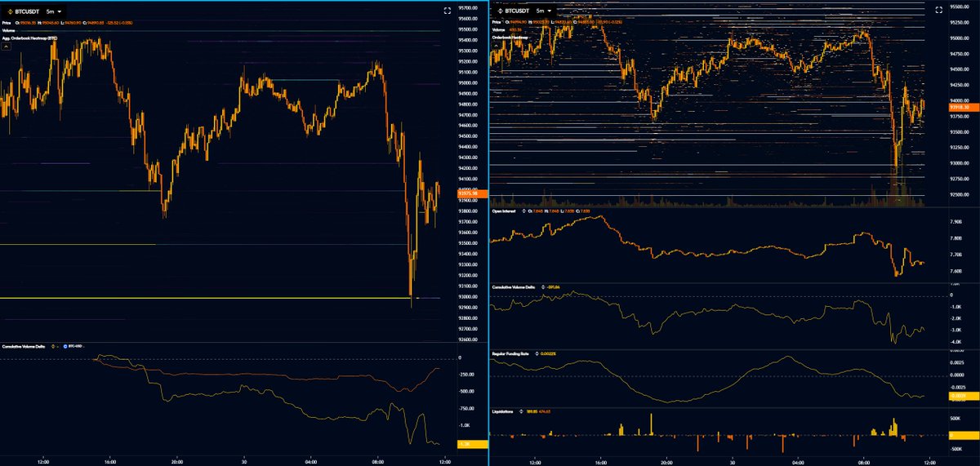Viewport: 980px width, 466px height.
Task: Collapse the Agg. Orderbook Heatmap indicator arrow
Action: [x=7, y=47]
